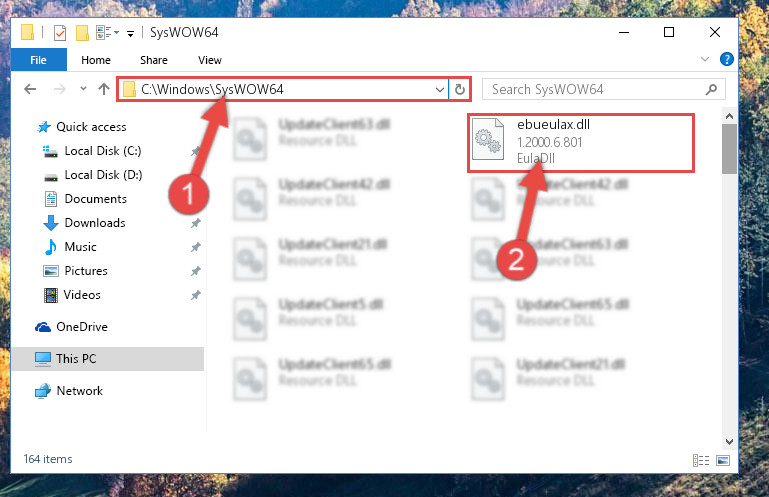Click the Up one level arrow
Screen dimensions: 769x497
[x=103, y=89]
